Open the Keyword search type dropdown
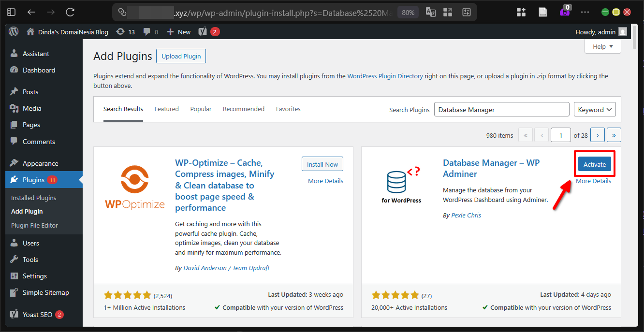This screenshot has height=332, width=644. [595, 109]
